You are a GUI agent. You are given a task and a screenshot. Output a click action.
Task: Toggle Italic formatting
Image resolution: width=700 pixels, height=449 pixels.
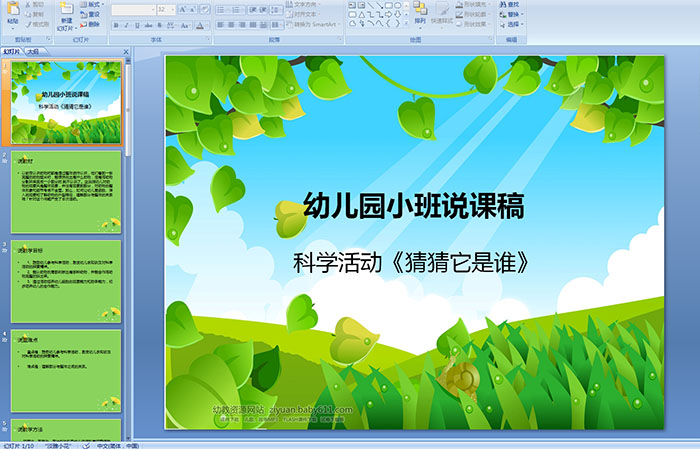tap(126, 25)
